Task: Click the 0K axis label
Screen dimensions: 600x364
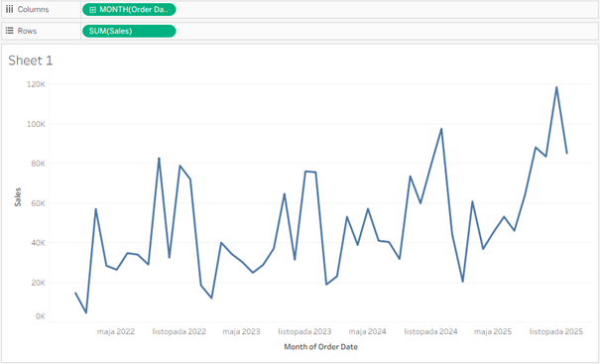Action: pyautogui.click(x=41, y=316)
